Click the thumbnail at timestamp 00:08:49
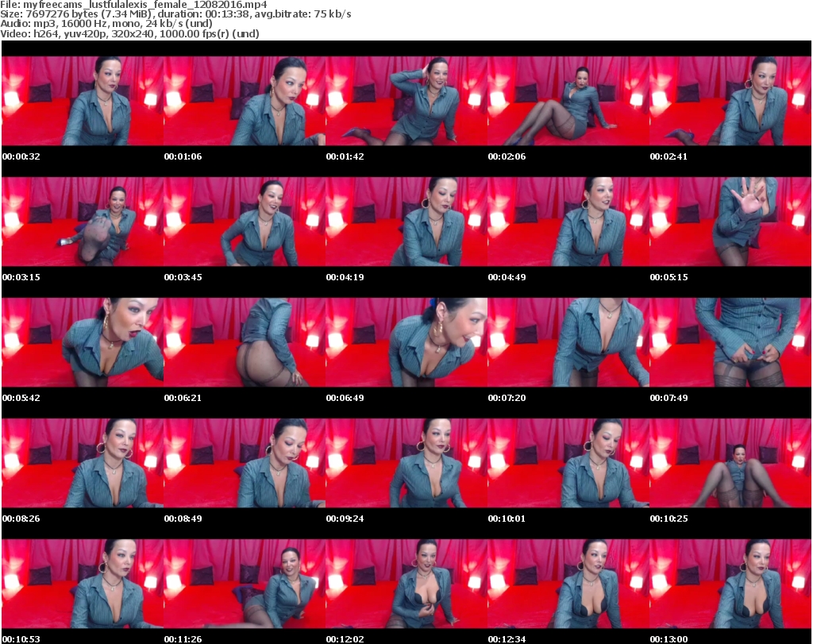The height and width of the screenshot is (644, 813). point(245,463)
